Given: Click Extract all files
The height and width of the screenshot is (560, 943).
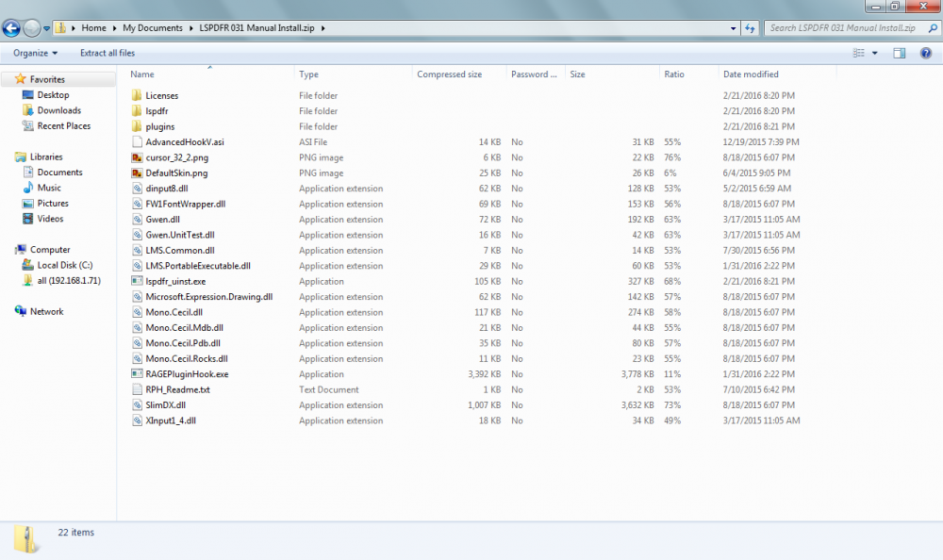Looking at the screenshot, I should 108,53.
